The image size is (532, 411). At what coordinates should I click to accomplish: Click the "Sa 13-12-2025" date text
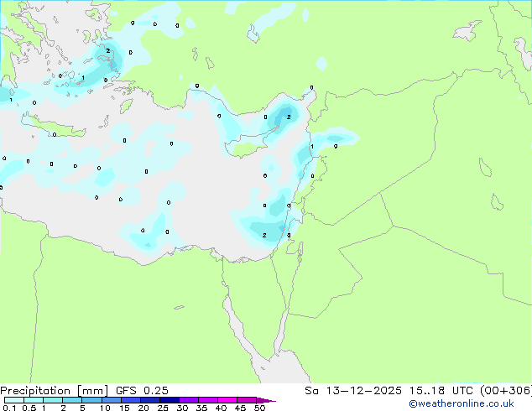tap(353, 391)
